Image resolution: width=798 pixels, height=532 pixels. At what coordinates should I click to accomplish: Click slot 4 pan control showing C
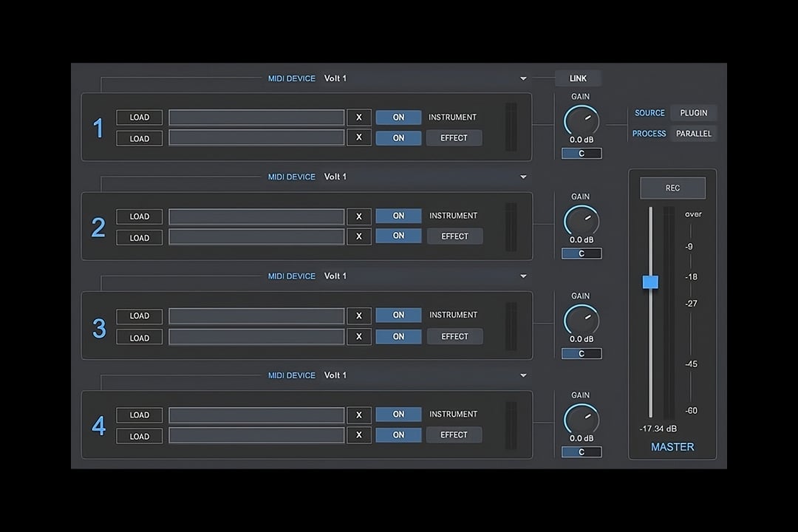[x=582, y=451]
